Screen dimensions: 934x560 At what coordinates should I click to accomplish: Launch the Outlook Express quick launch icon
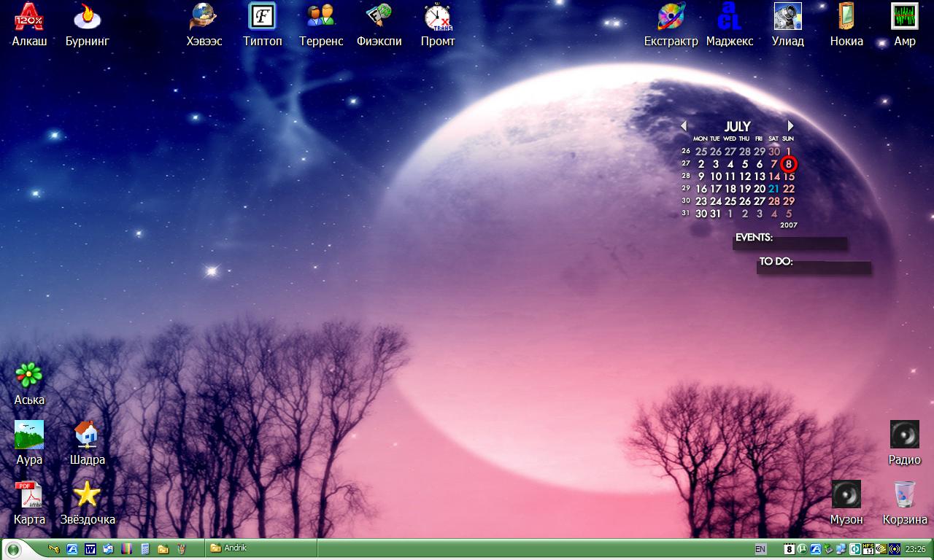click(x=108, y=549)
